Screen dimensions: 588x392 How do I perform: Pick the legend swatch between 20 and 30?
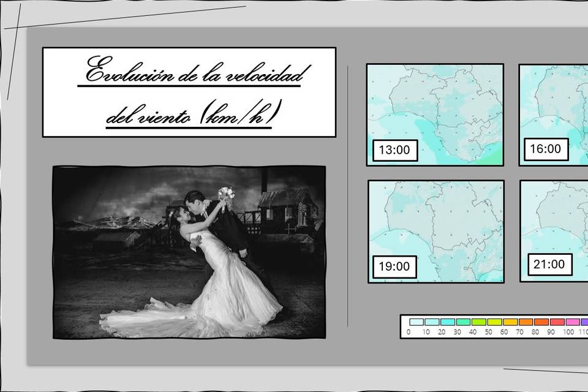coord(448,322)
